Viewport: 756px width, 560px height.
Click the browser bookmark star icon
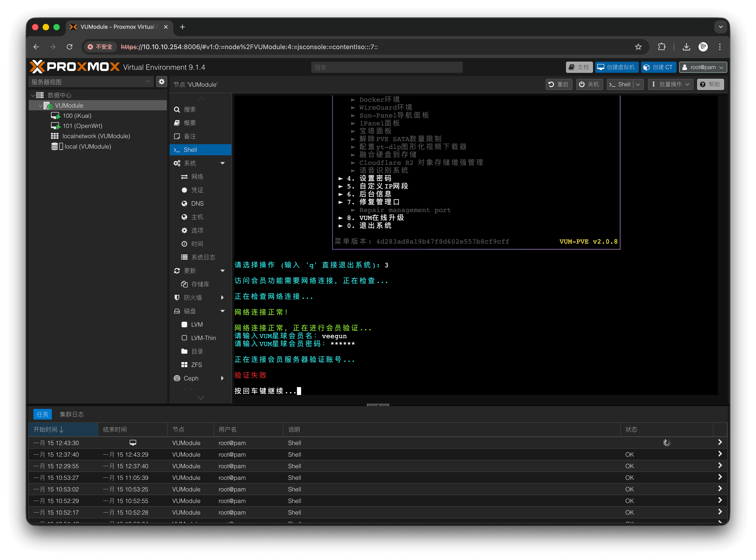(638, 47)
